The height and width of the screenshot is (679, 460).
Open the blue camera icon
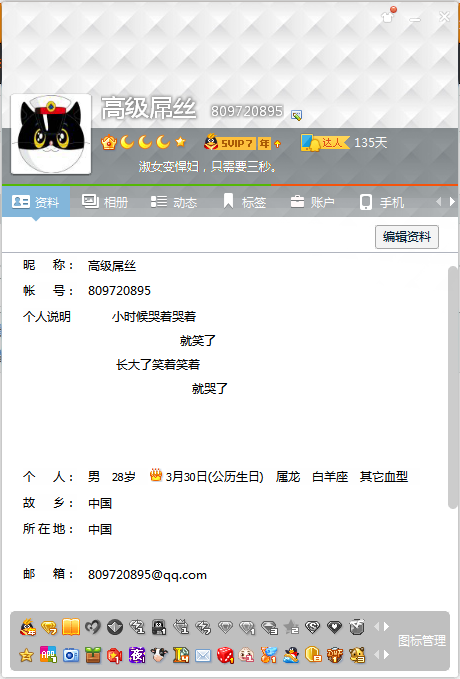(71, 655)
